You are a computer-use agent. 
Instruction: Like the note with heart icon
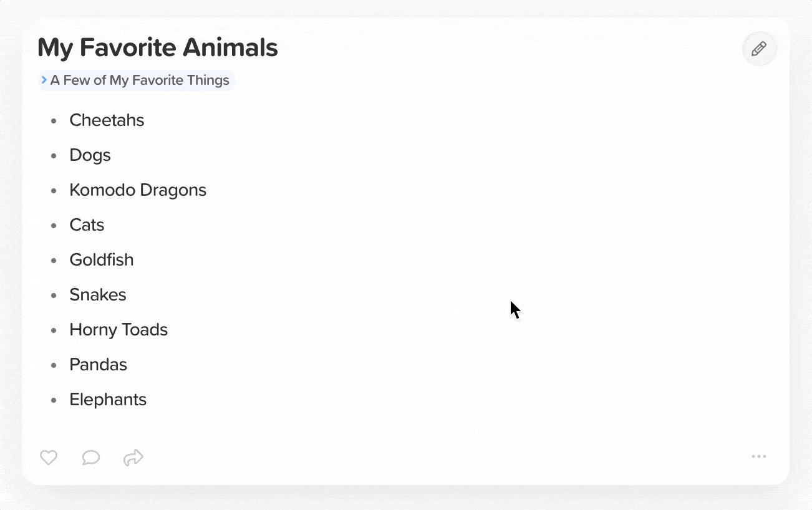coord(49,458)
